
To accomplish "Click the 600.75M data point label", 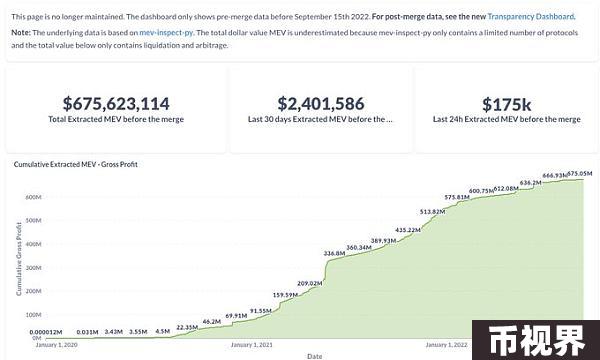I will pos(481,191).
